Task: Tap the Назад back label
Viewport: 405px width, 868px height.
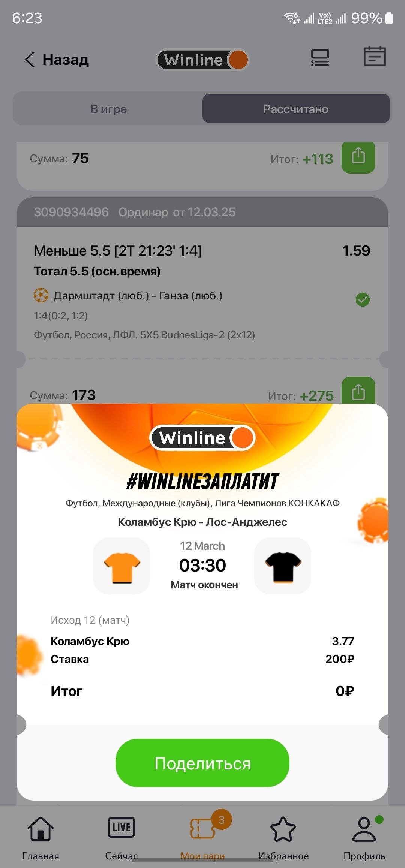Action: coord(65,60)
